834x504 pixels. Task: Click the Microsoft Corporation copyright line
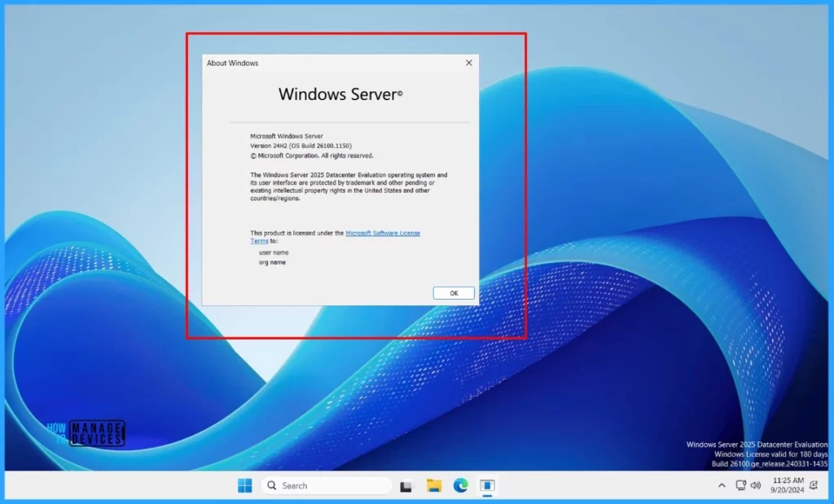312,156
